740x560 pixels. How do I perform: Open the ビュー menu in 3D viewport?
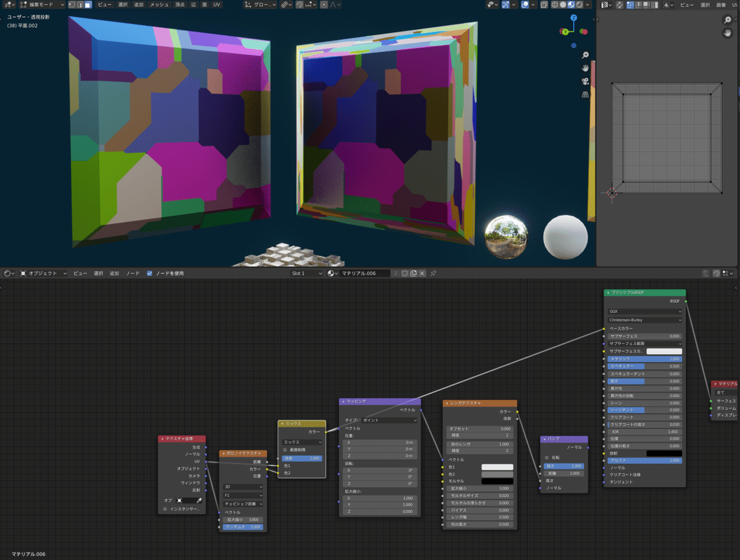pyautogui.click(x=105, y=4)
